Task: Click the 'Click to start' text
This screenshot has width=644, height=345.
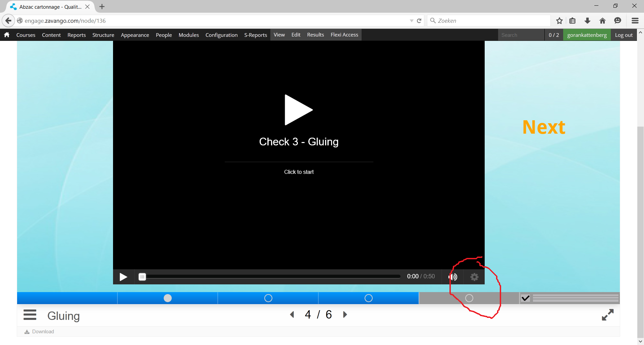Action: tap(299, 172)
